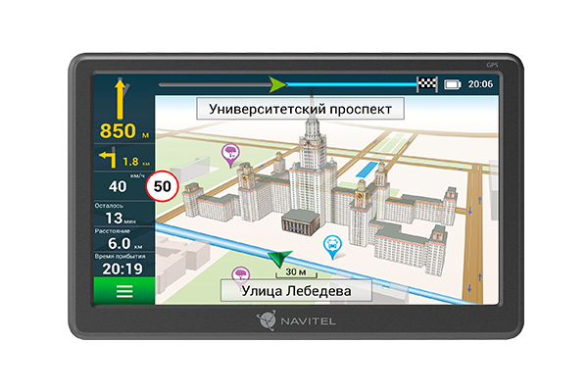Tap the current speed 40 км/ч readout
The image size is (588, 392).
pyautogui.click(x=122, y=185)
